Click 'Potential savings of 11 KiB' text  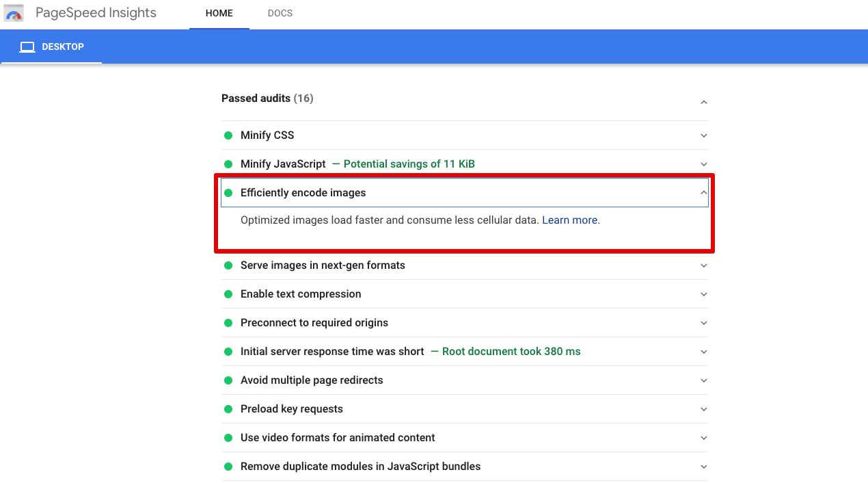(x=409, y=164)
